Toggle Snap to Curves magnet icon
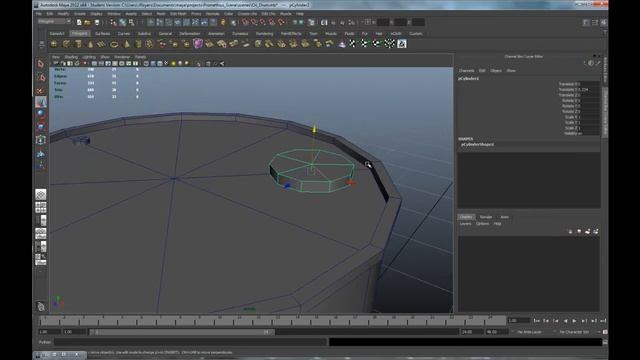 coord(254,22)
